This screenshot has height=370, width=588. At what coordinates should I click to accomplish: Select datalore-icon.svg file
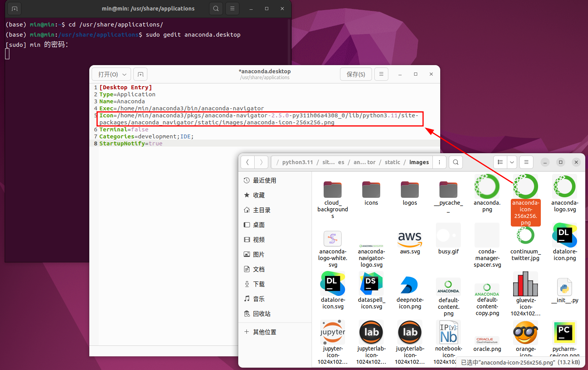click(x=333, y=291)
